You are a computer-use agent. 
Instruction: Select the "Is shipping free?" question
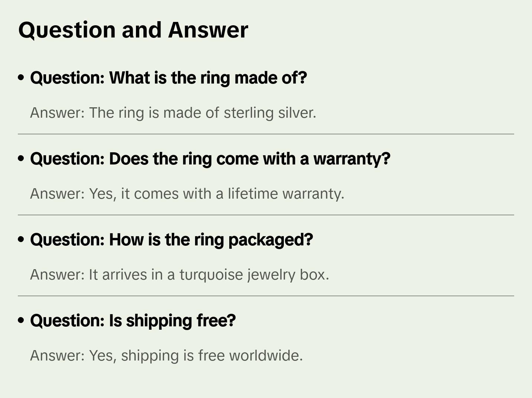[x=133, y=320]
